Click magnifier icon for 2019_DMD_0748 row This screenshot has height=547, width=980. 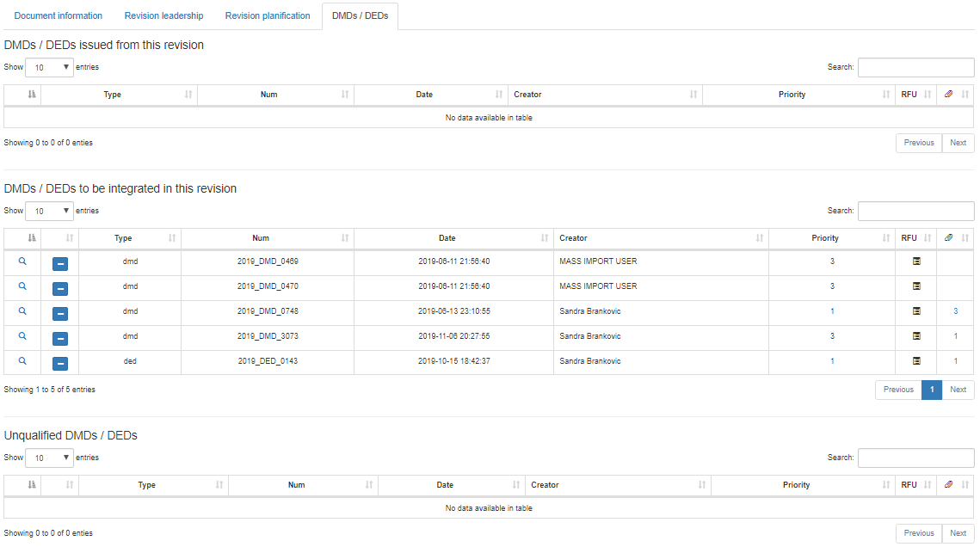tap(22, 311)
